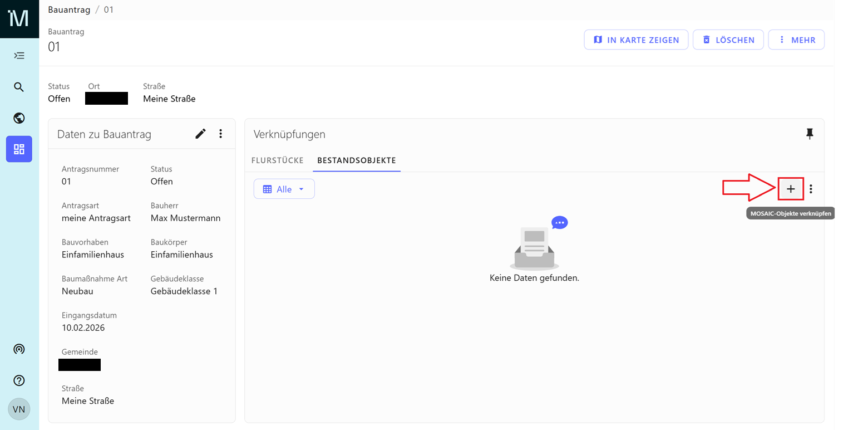
Task: Navigate via the Bauantrag breadcrumb link
Action: 69,9
